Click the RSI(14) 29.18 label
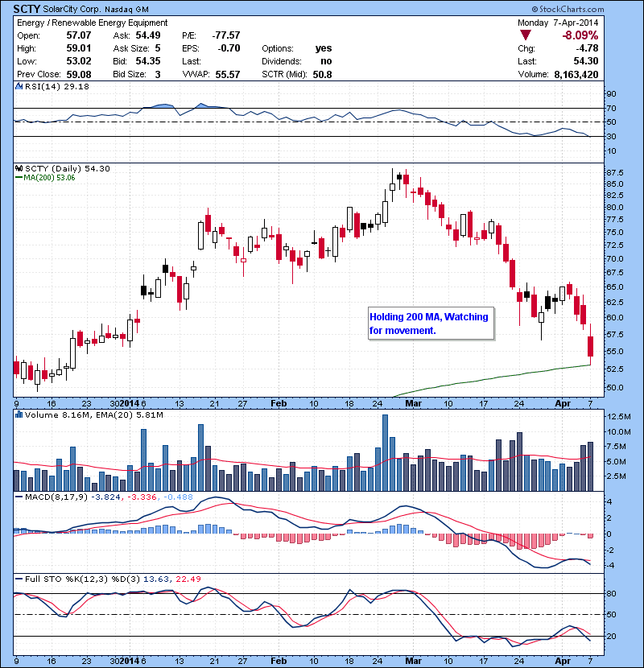 57,86
